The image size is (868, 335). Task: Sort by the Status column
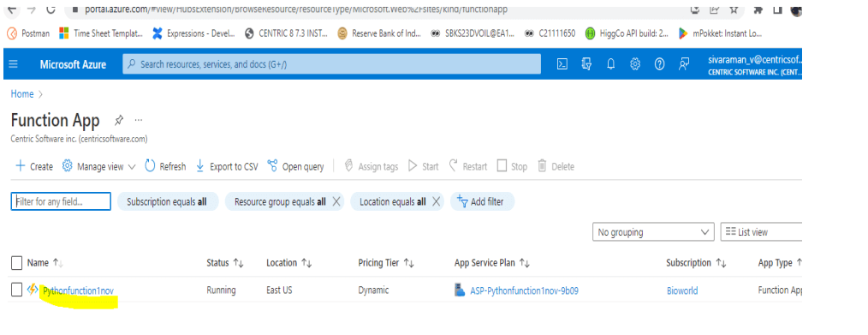click(x=225, y=263)
